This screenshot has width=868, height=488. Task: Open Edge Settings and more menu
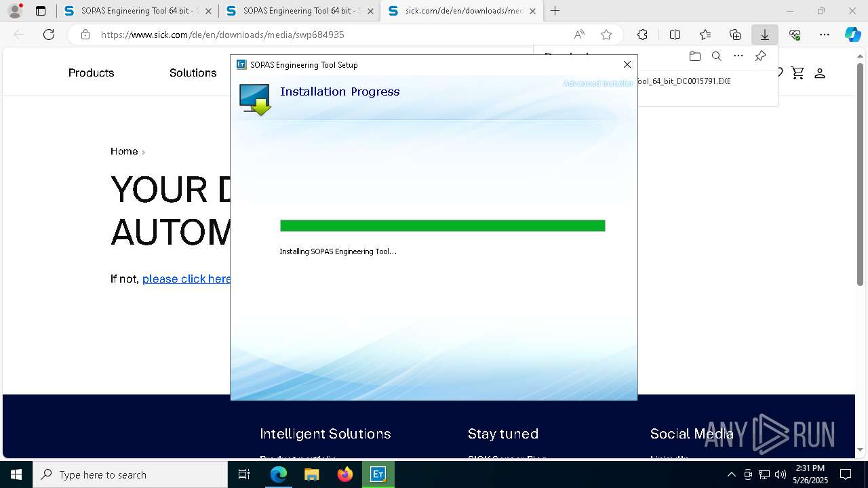(x=825, y=35)
